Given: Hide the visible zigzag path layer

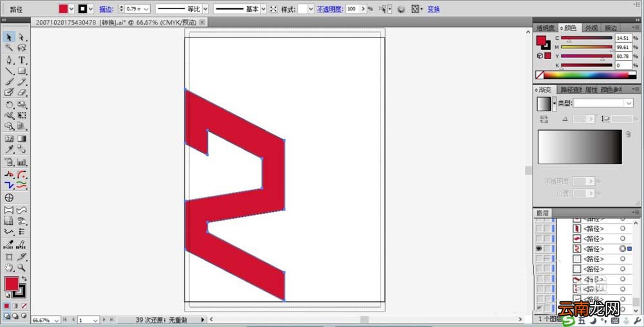Looking at the screenshot, I should (539, 248).
